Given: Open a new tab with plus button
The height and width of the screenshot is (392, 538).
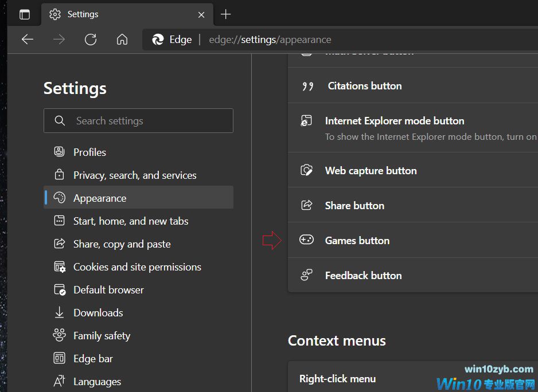Looking at the screenshot, I should (x=226, y=14).
